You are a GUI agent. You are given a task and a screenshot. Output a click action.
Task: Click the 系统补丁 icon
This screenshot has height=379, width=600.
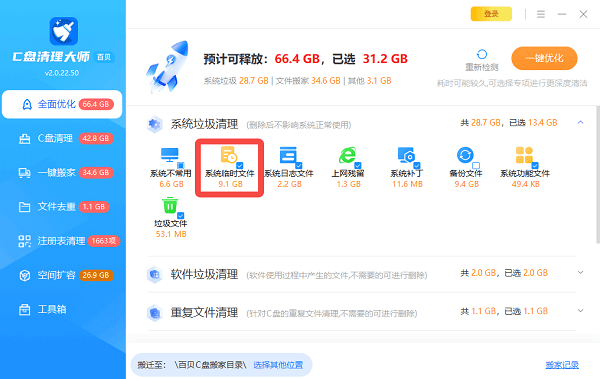click(x=406, y=155)
